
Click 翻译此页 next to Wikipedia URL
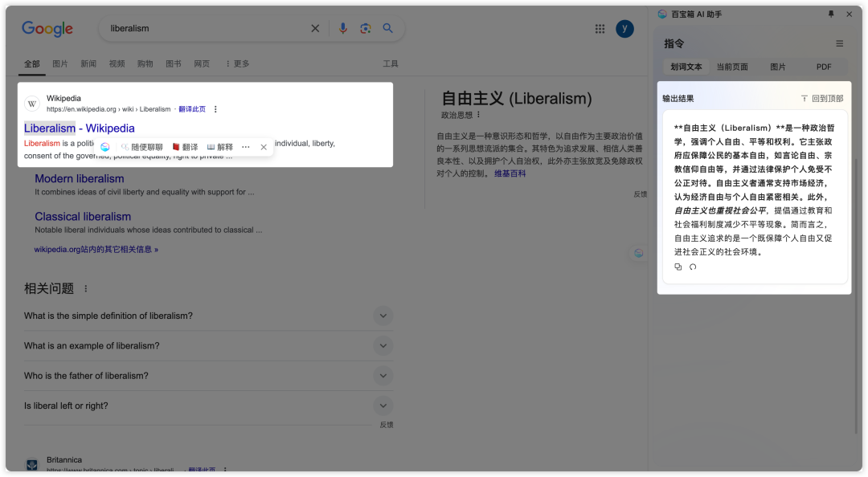click(x=192, y=109)
